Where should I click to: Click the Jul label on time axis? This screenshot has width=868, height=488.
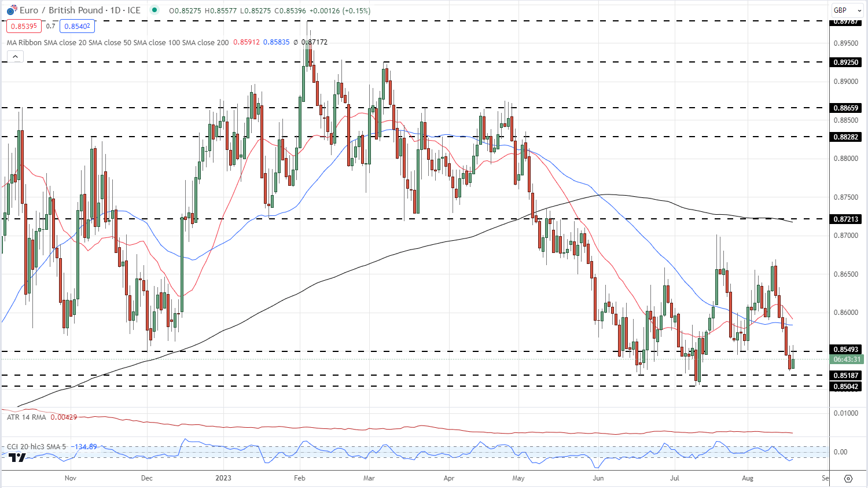[x=675, y=478]
